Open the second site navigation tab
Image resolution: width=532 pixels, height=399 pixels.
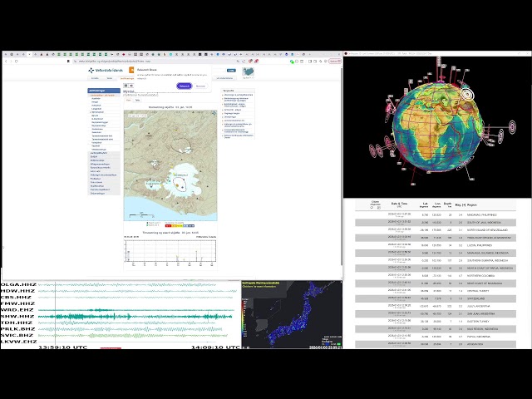(109, 78)
